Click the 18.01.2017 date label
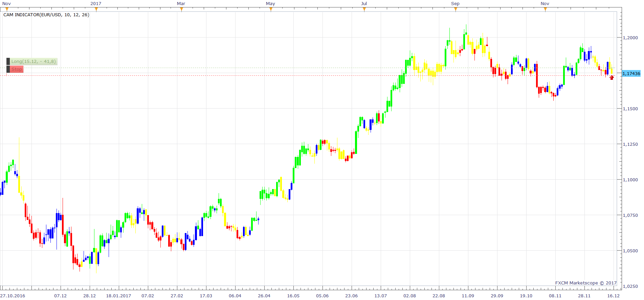Screen dimensions: 644x300 tap(118, 296)
